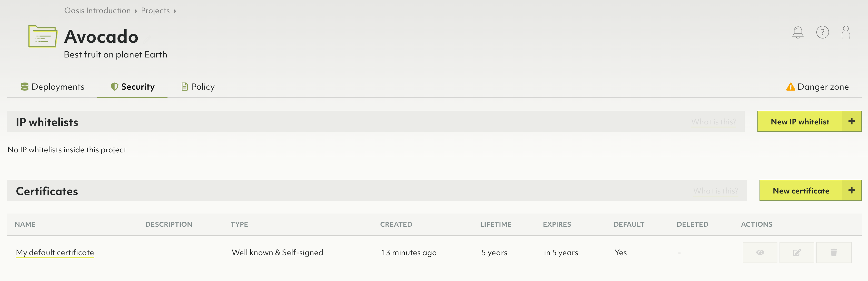Open the user account icon
The image size is (868, 281).
845,32
